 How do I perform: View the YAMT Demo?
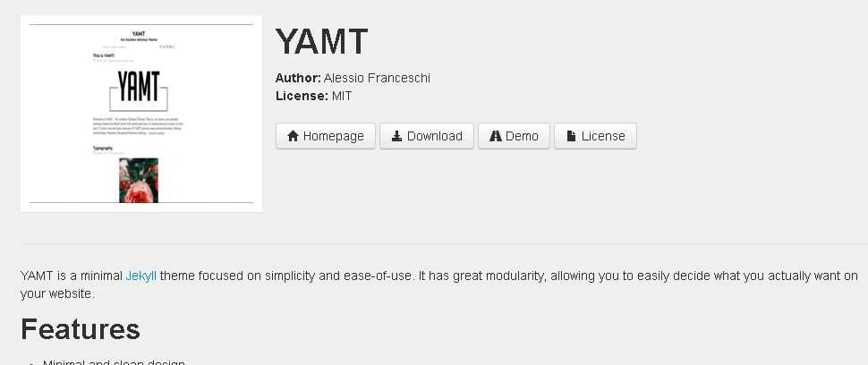pyautogui.click(x=515, y=136)
